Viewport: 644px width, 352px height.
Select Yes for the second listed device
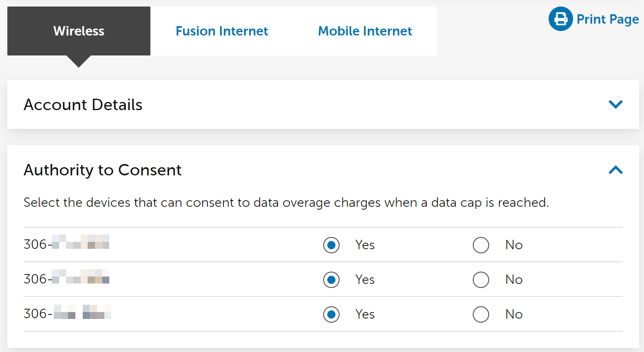331,280
